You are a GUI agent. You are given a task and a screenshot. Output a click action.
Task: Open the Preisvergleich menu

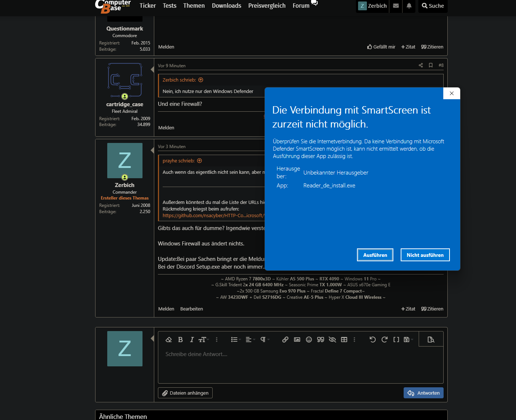[x=267, y=6]
